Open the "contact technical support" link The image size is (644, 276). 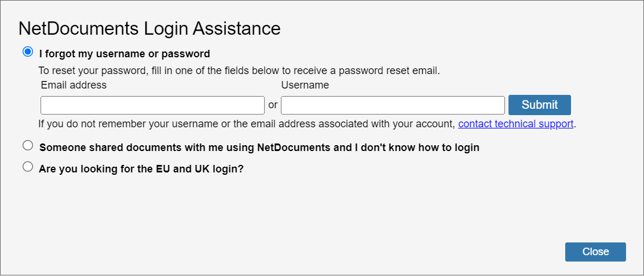tap(515, 124)
